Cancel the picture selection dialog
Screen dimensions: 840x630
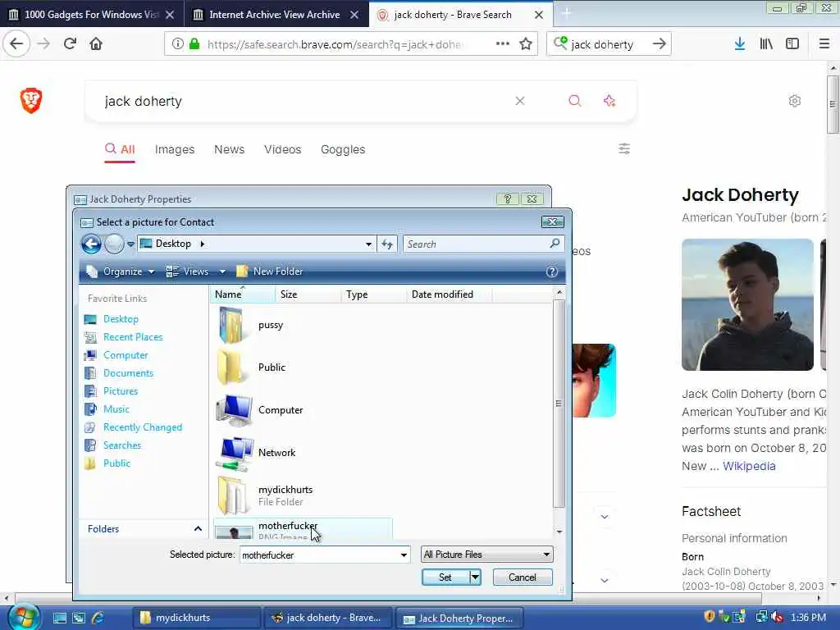[523, 577]
